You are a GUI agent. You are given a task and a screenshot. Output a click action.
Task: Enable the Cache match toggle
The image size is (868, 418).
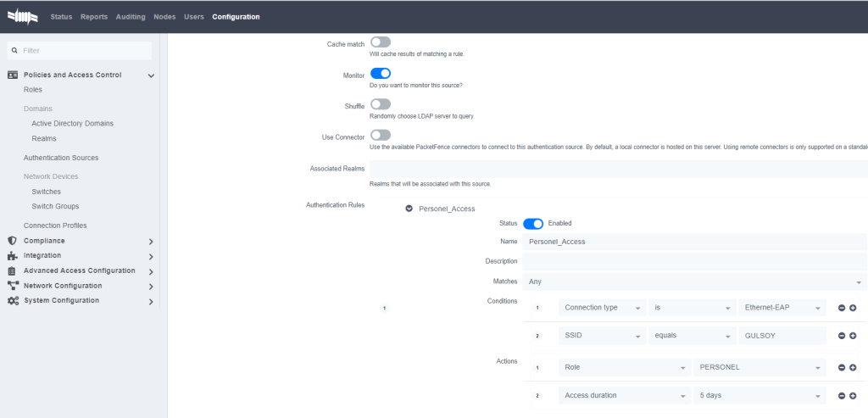[x=381, y=42]
